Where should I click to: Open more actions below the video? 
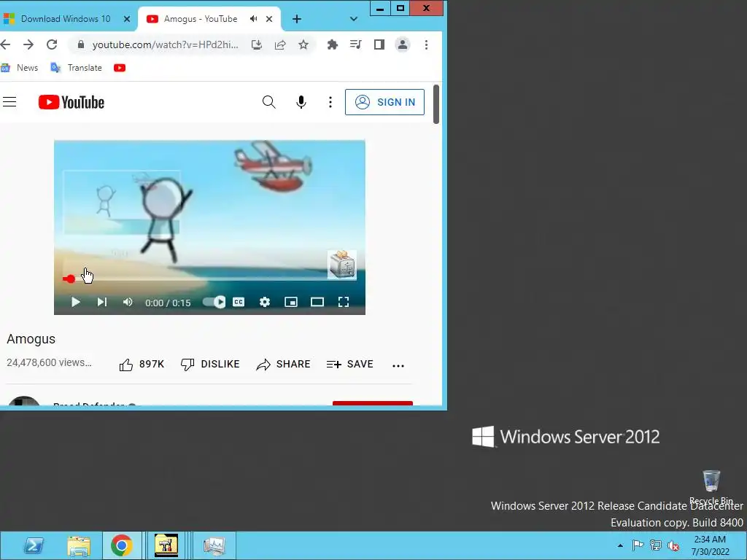coord(398,366)
